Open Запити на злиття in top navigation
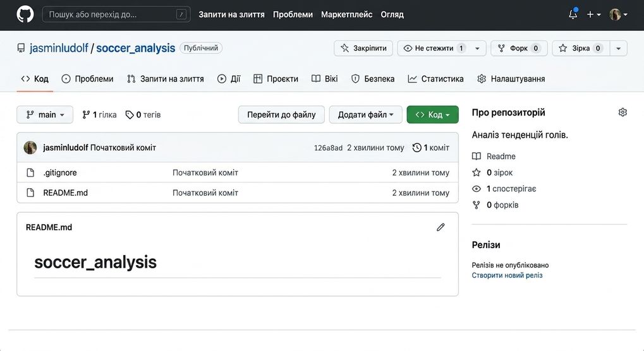The height and width of the screenshot is (351, 644). point(232,15)
